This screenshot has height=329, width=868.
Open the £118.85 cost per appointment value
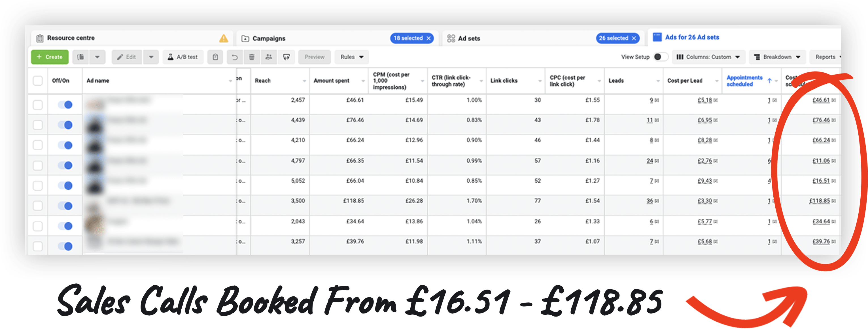(x=819, y=201)
